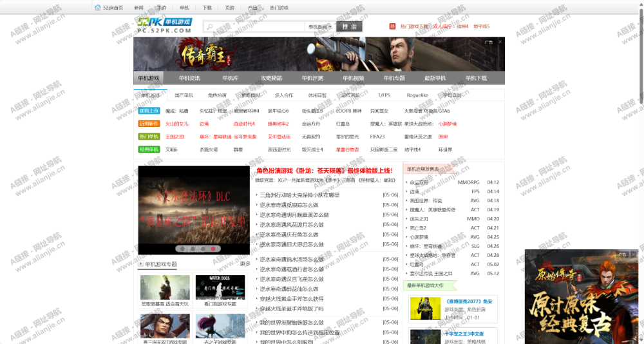Select 单机评测 in the main navigation
Viewport: 644px width, 344px height.
[x=312, y=78]
